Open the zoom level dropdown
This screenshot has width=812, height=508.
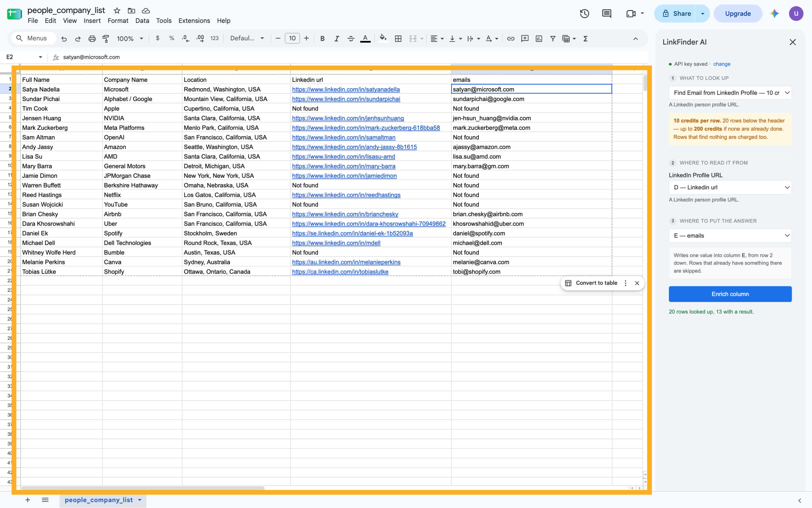pos(130,39)
